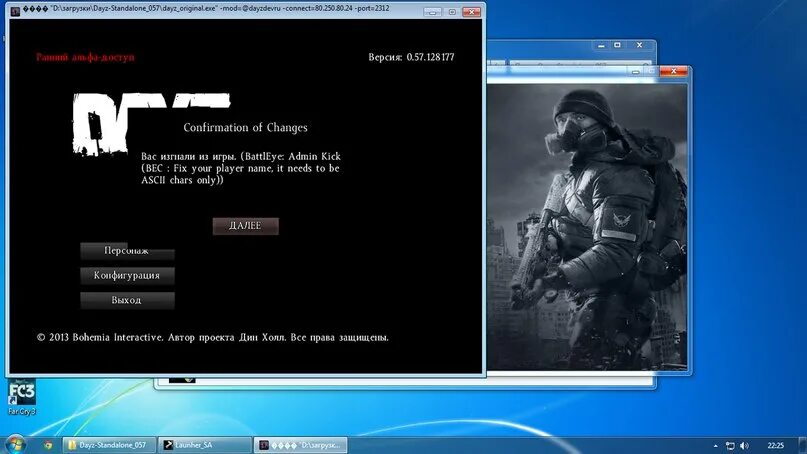Viewport: 807px width, 454px height.
Task: Click the soldier artwork in launcher window
Action: pos(587,226)
